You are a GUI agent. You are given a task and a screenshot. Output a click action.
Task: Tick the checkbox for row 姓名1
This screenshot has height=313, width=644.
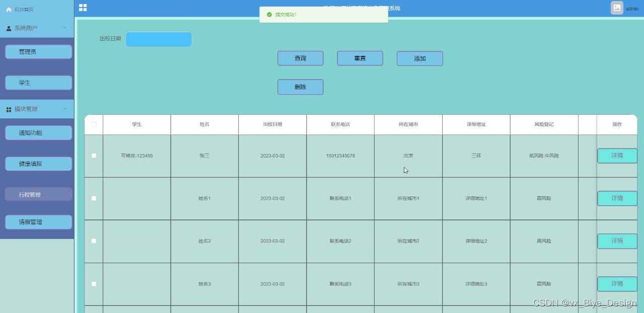[94, 198]
